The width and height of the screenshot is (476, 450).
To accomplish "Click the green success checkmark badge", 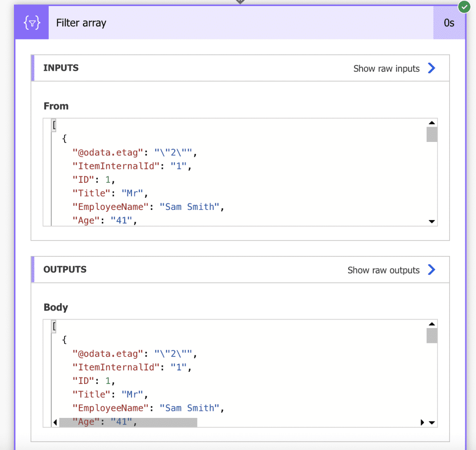I will (464, 7).
